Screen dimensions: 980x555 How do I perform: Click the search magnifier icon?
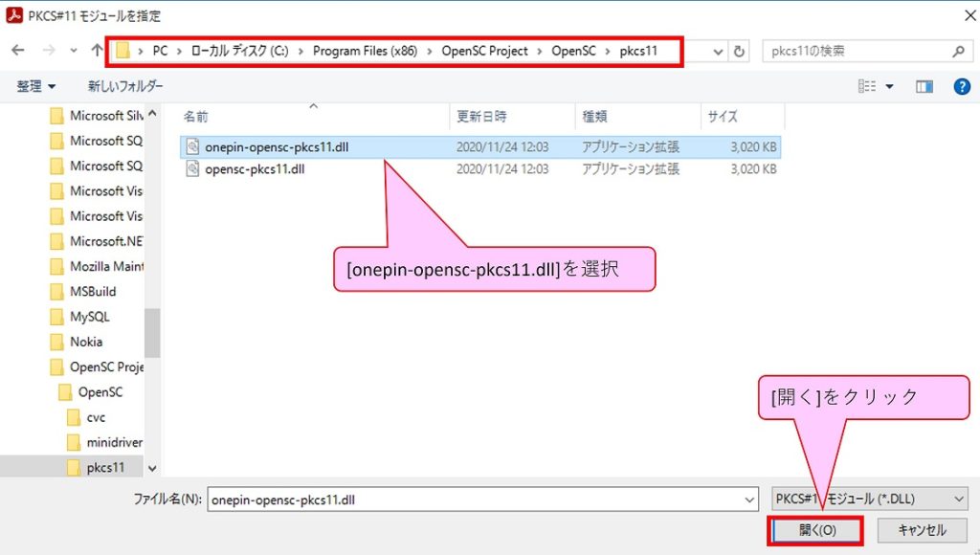coord(958,51)
